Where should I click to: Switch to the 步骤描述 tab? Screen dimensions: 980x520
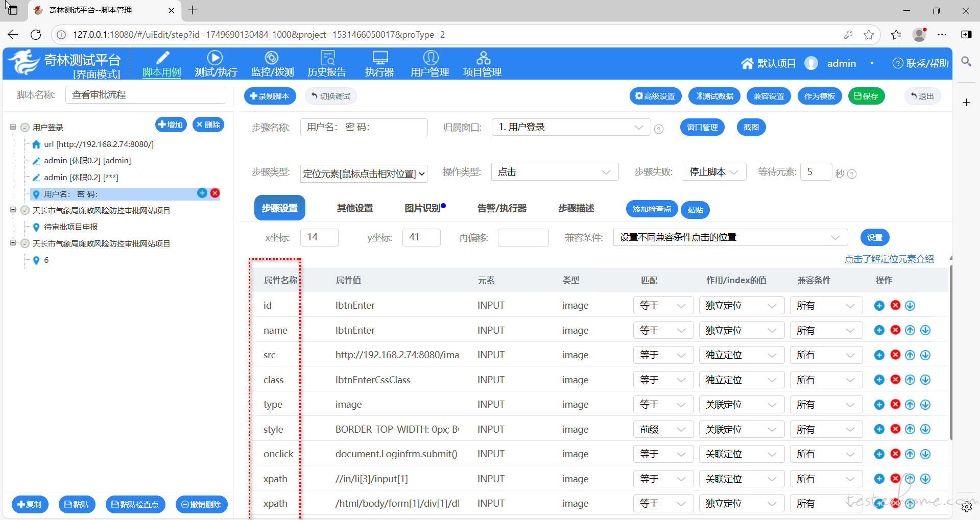tap(576, 208)
